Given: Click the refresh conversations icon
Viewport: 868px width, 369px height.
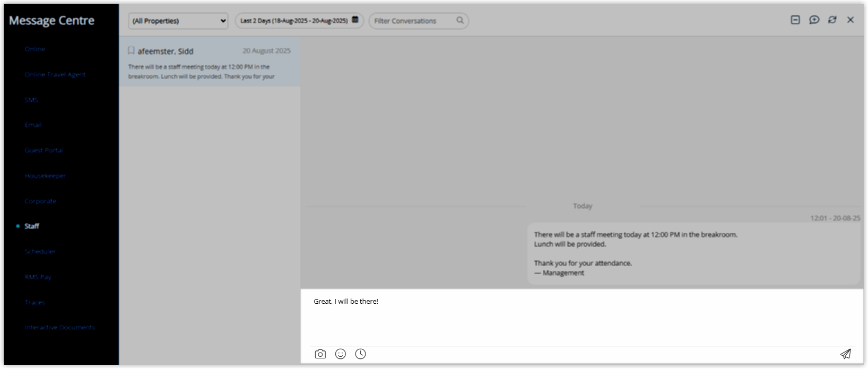Looking at the screenshot, I should (x=832, y=20).
